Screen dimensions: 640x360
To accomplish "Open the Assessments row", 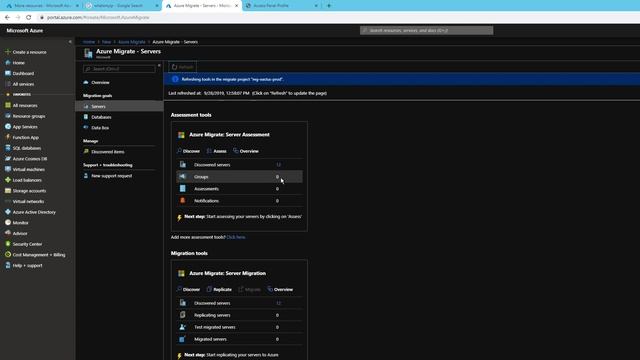I will pyautogui.click(x=240, y=189).
